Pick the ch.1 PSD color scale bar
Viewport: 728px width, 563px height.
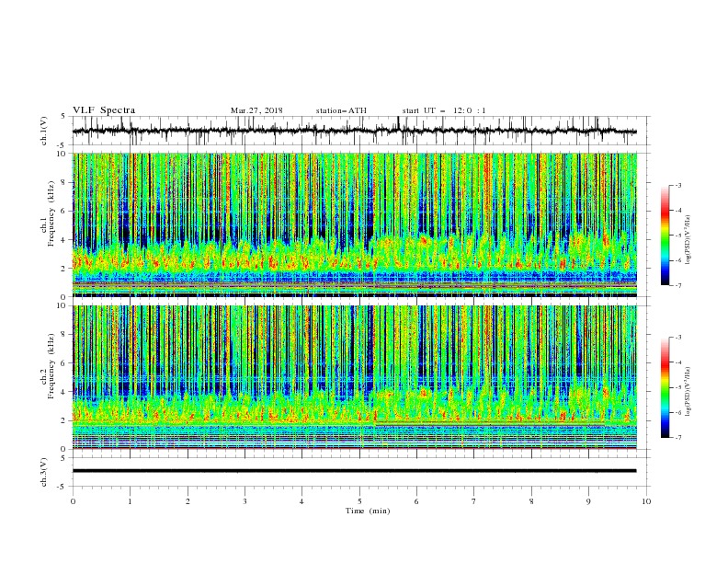click(665, 236)
